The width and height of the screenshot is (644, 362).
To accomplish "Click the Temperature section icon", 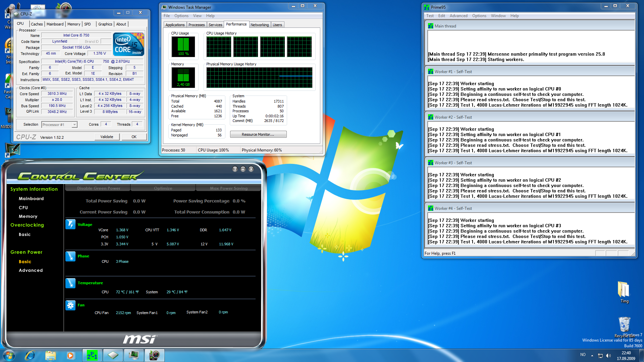I will (x=70, y=283).
